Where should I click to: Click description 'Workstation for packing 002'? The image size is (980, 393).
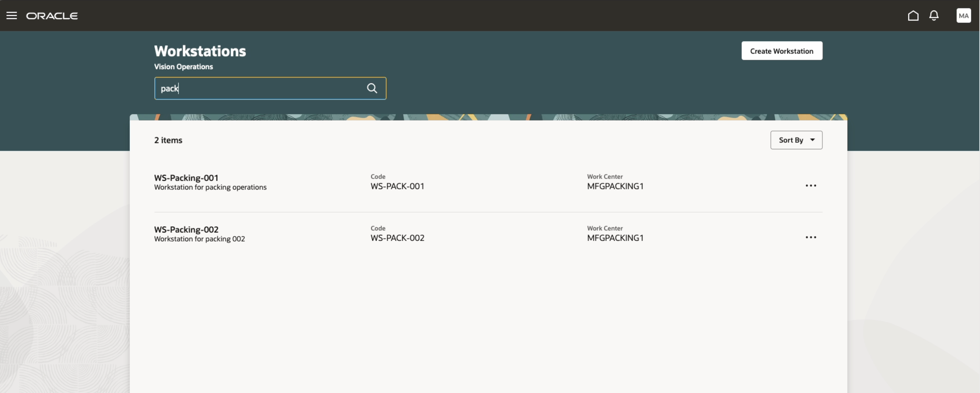[x=199, y=239]
